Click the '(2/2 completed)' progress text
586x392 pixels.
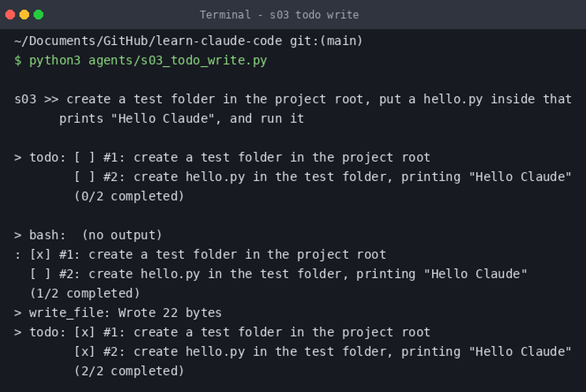129,371
